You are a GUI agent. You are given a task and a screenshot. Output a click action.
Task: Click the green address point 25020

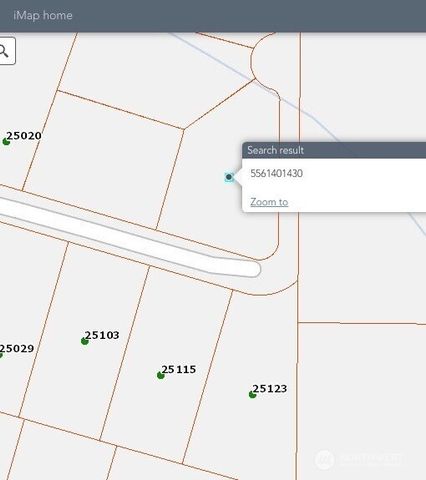click(x=6, y=142)
